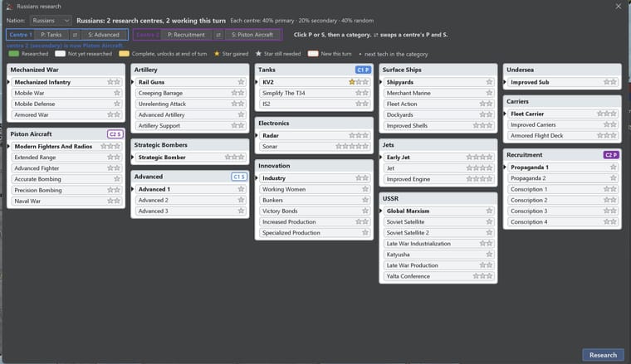Viewport: 631px width, 364px height.
Task: Select the Artillery category header
Action: coord(190,70)
